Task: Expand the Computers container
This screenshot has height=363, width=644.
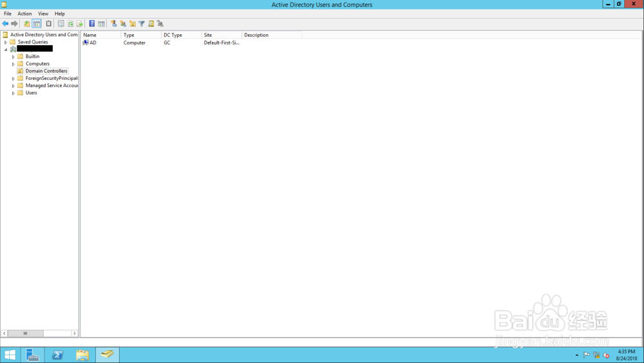Action: click(x=13, y=64)
